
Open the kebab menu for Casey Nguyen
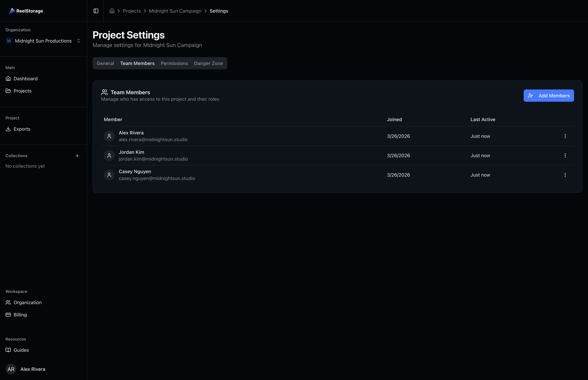click(565, 175)
